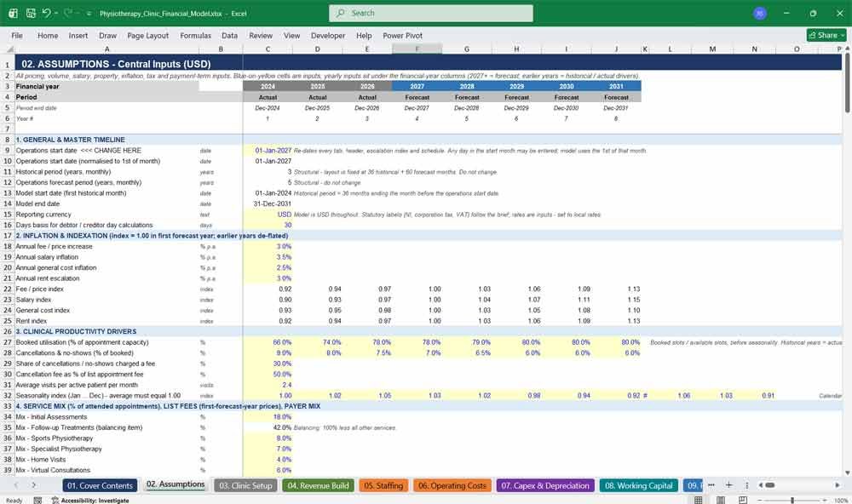Switch to the Insert ribbon tab
The height and width of the screenshot is (504, 852).
click(x=78, y=35)
